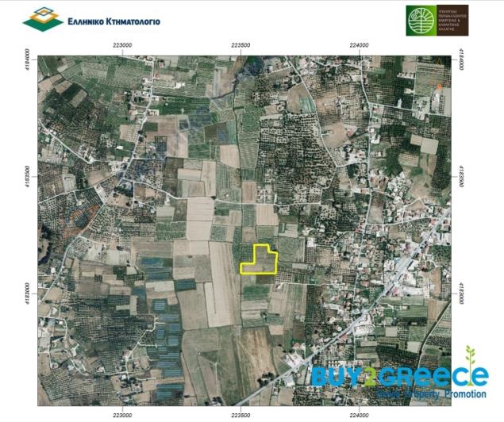This screenshot has width=504, height=422.
Task: Click the 4183500 label on the left axis
Action: click(28, 177)
